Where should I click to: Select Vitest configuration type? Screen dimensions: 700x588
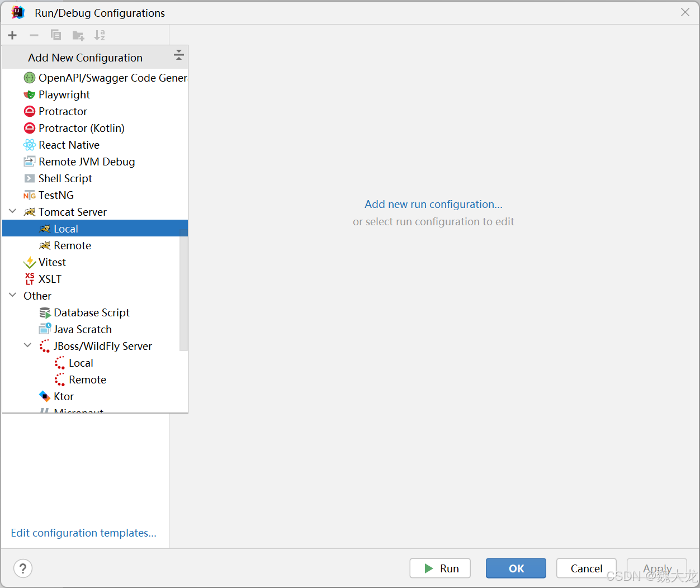pyautogui.click(x=95, y=262)
